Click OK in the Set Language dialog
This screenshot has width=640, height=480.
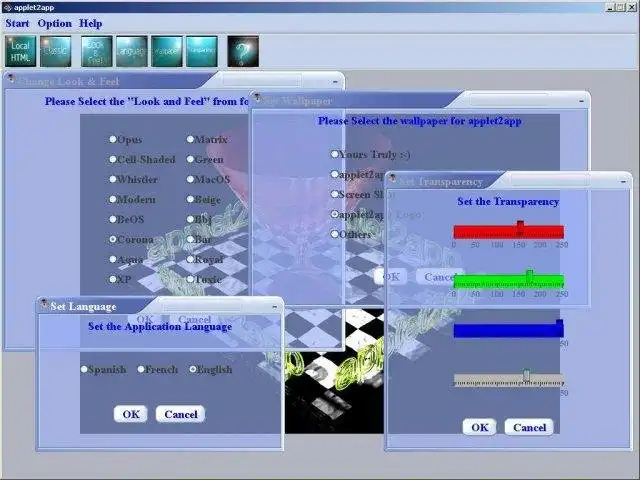click(131, 414)
